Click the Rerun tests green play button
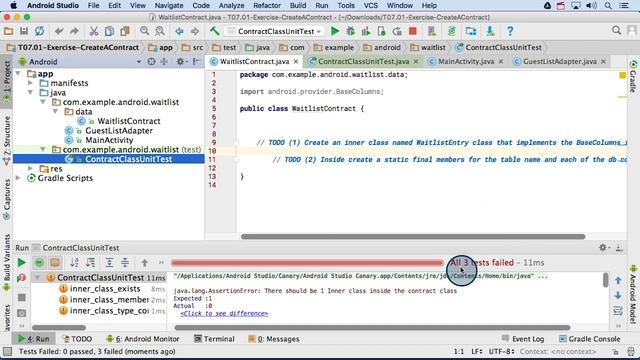This screenshot has height=360, width=640. coord(21,262)
